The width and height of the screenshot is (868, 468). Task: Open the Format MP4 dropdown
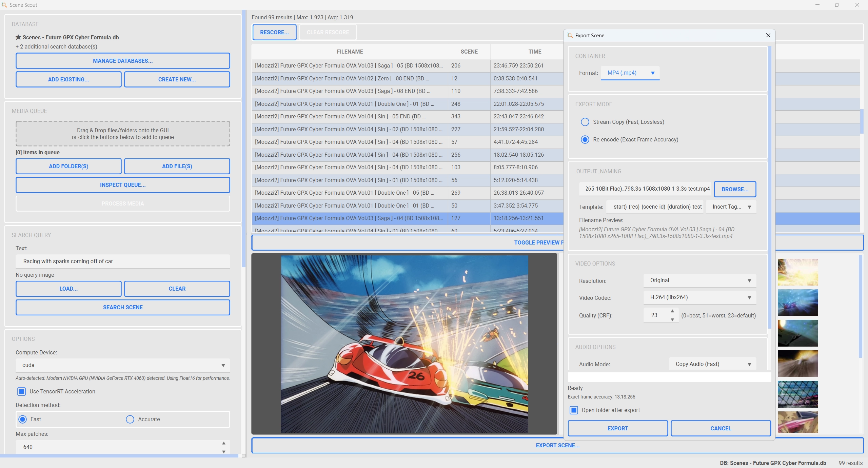(630, 73)
